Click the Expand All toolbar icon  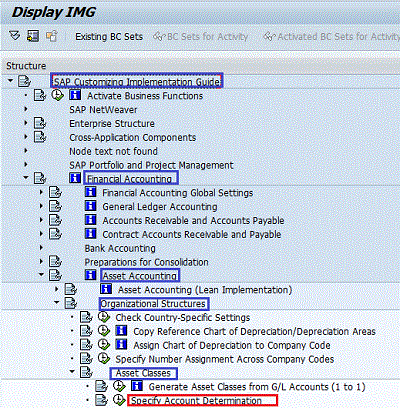coord(15,36)
